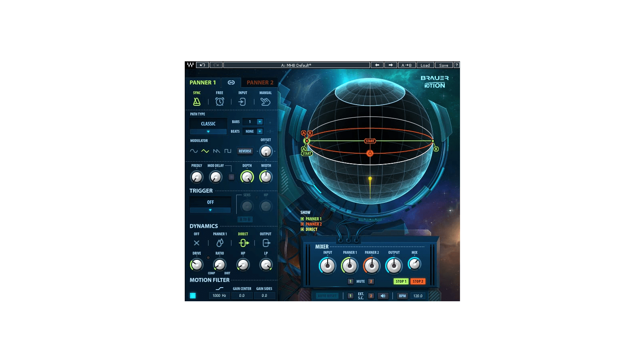This screenshot has width=644, height=362.
Task: Toggle the Mod Delay link square button
Action: point(231,177)
